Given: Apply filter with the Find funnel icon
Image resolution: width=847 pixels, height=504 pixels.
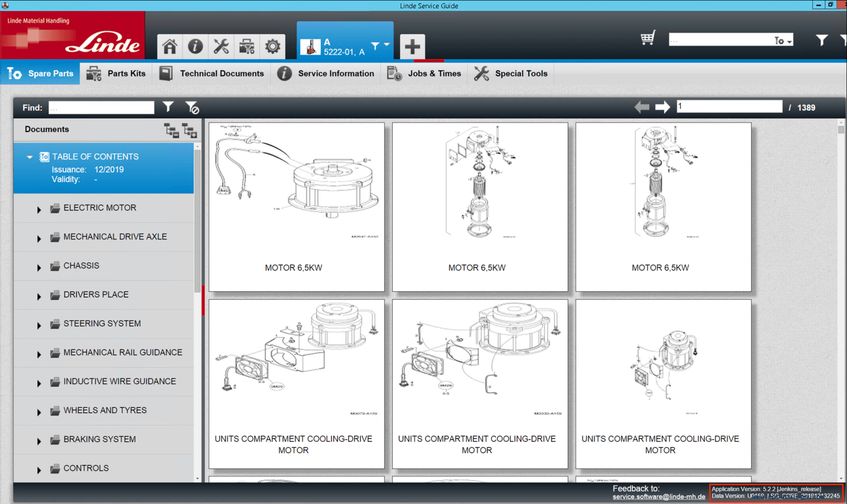Looking at the screenshot, I should pyautogui.click(x=168, y=107).
